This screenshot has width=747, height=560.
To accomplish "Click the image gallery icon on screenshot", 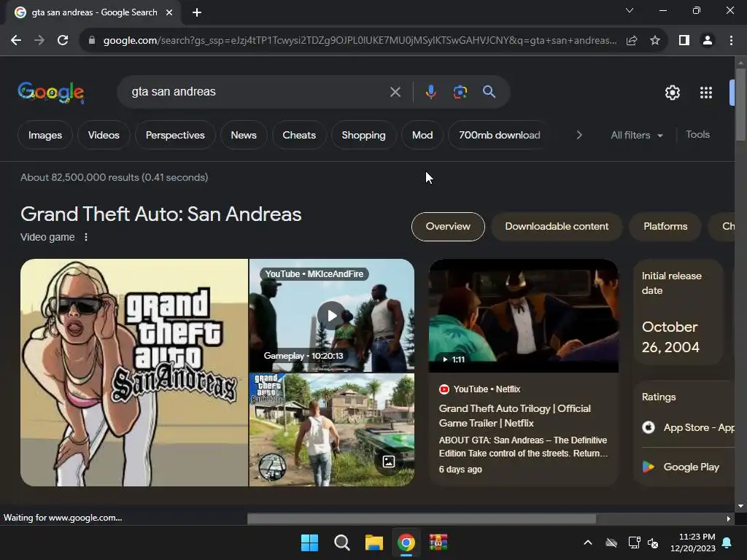I will coord(389,462).
